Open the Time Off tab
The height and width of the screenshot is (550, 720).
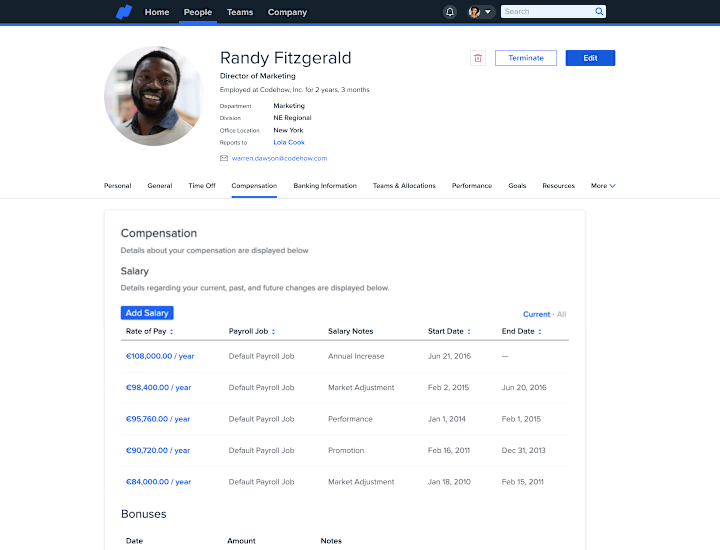pyautogui.click(x=202, y=186)
